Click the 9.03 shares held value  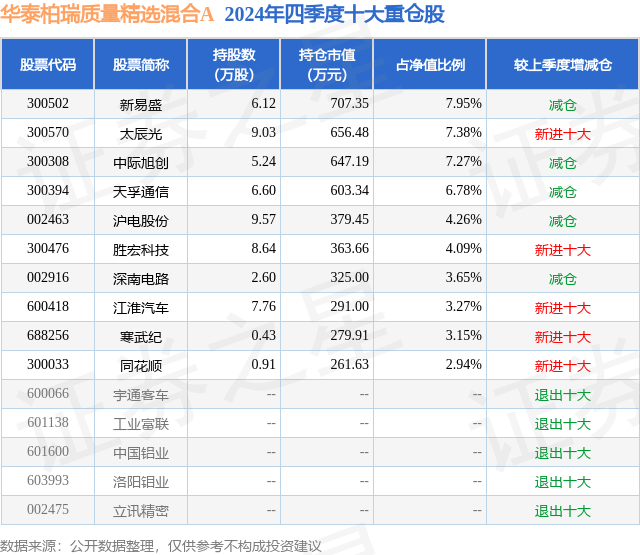(263, 133)
